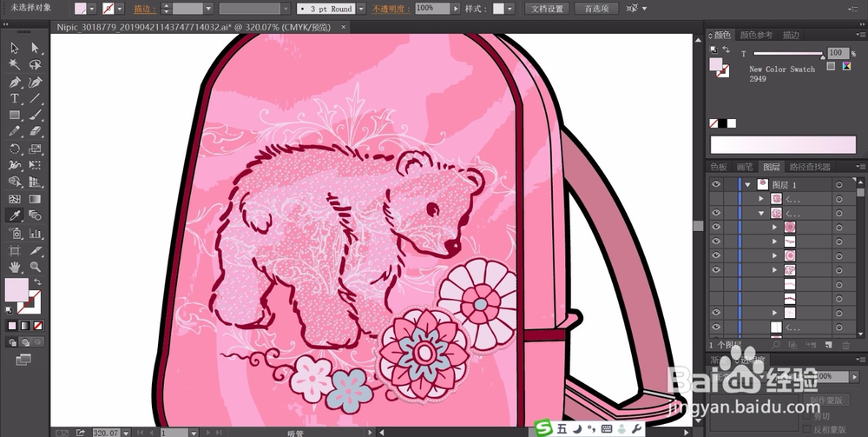Screen dimensions: 868x437
Task: Select the Scale tool
Action: point(35,149)
